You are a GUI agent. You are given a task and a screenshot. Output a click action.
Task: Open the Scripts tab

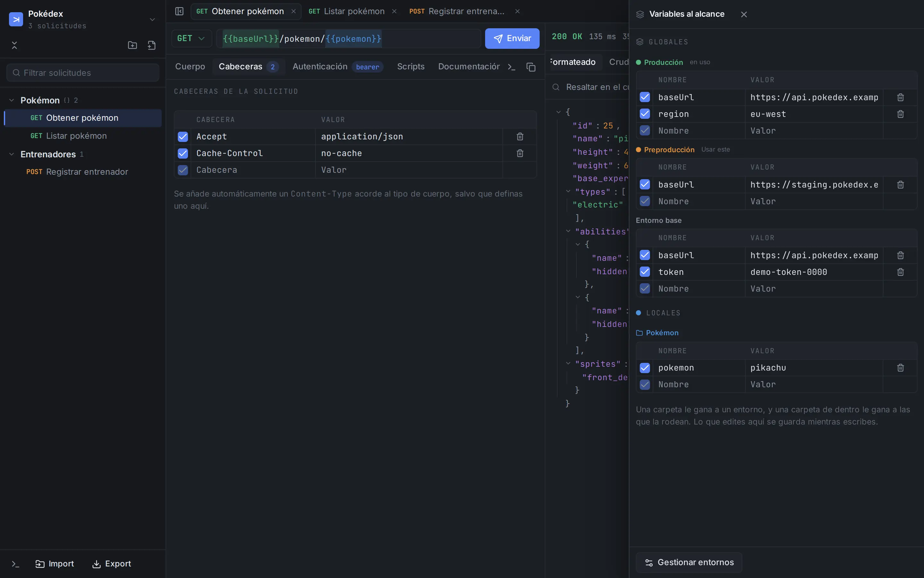[x=410, y=66]
